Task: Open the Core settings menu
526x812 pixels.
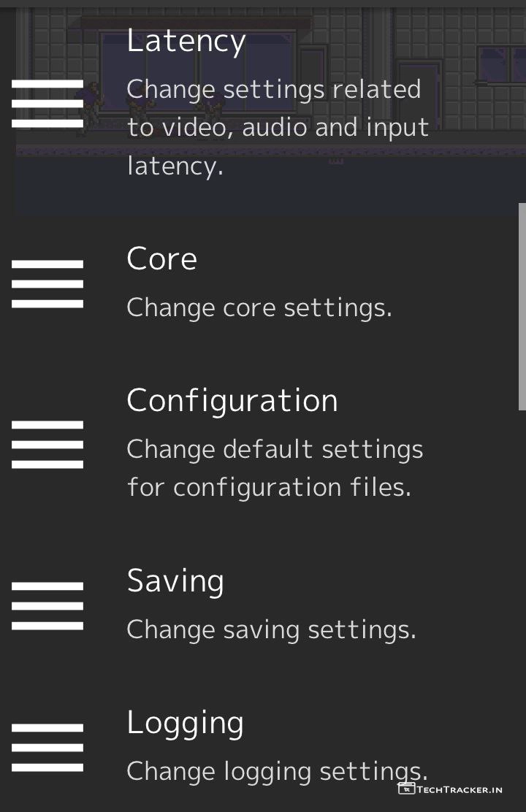Action: point(161,259)
